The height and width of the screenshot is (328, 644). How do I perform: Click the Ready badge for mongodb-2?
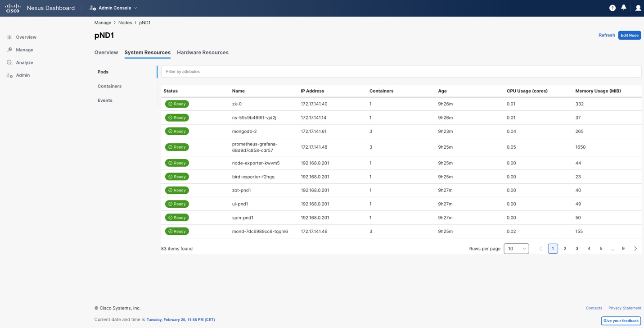177,132
